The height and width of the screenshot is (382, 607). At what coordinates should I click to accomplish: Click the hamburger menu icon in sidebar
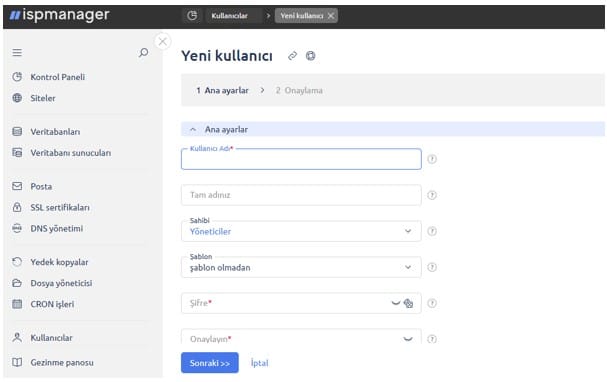coord(17,52)
